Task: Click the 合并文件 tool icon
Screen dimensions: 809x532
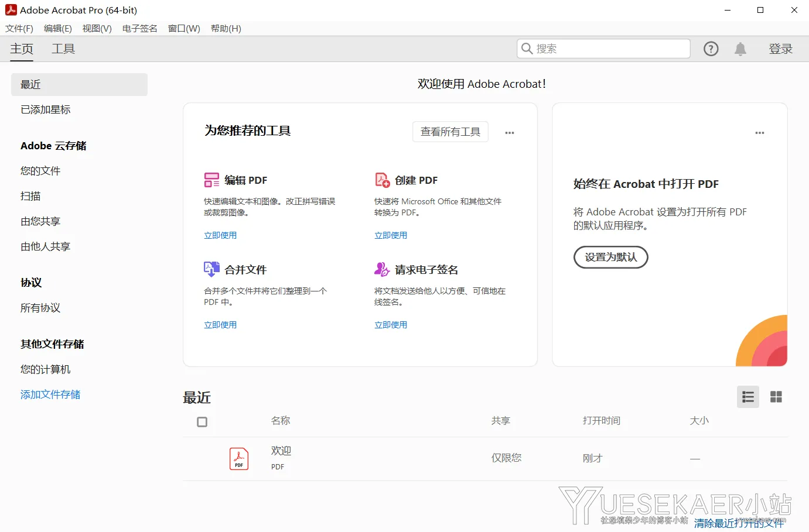Action: [x=211, y=269]
